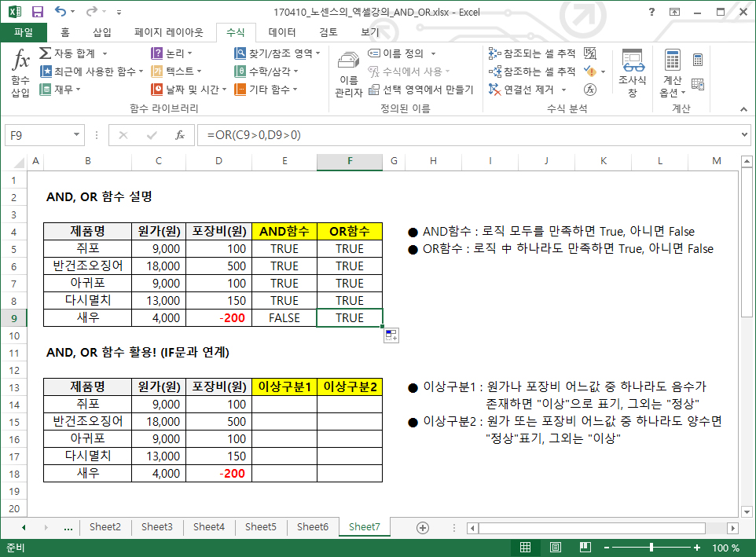Switch to the Data (데이터) tab
Screen dimensions: 756x557
[282, 32]
